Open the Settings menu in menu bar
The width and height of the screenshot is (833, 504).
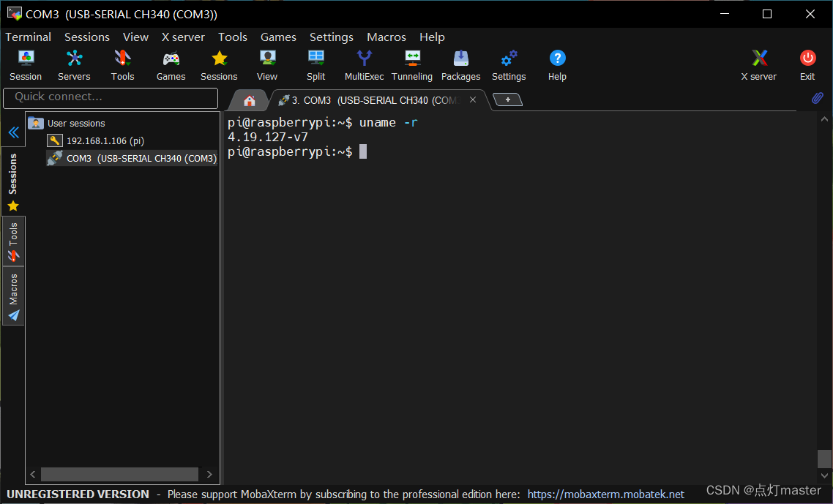tap(332, 37)
